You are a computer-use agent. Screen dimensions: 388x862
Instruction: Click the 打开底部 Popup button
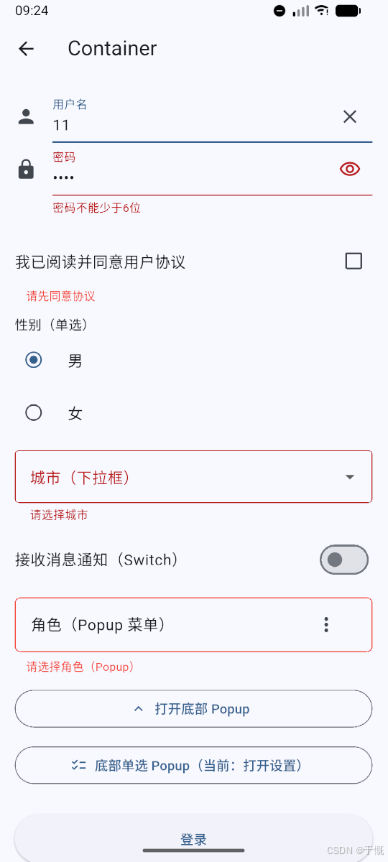pos(193,709)
